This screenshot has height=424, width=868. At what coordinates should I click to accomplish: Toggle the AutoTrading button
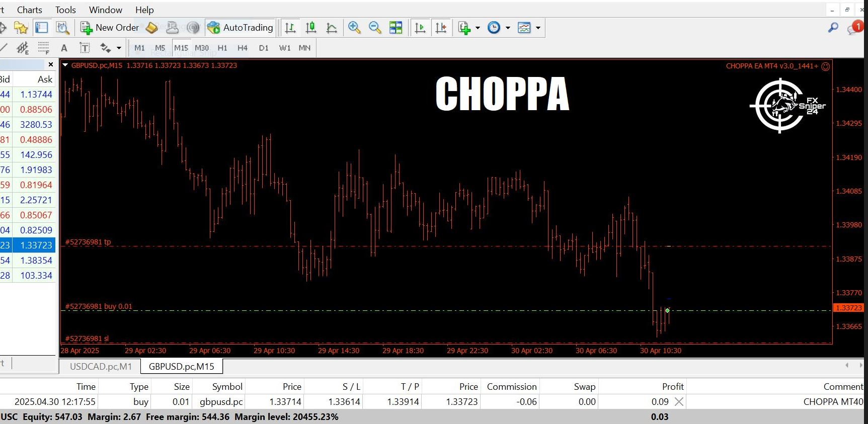coord(241,28)
